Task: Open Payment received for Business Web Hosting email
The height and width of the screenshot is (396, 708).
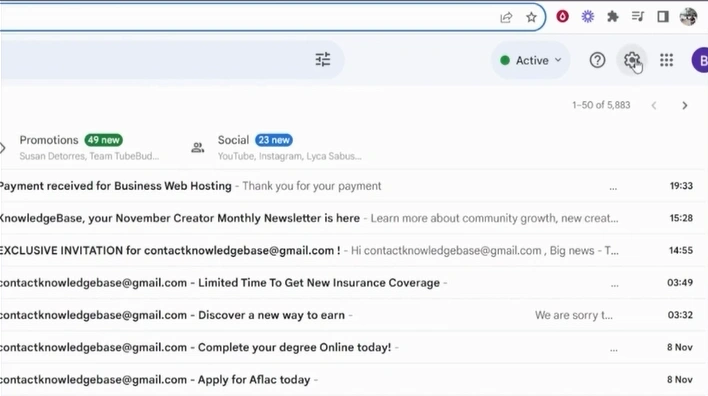Action: [x=354, y=186]
